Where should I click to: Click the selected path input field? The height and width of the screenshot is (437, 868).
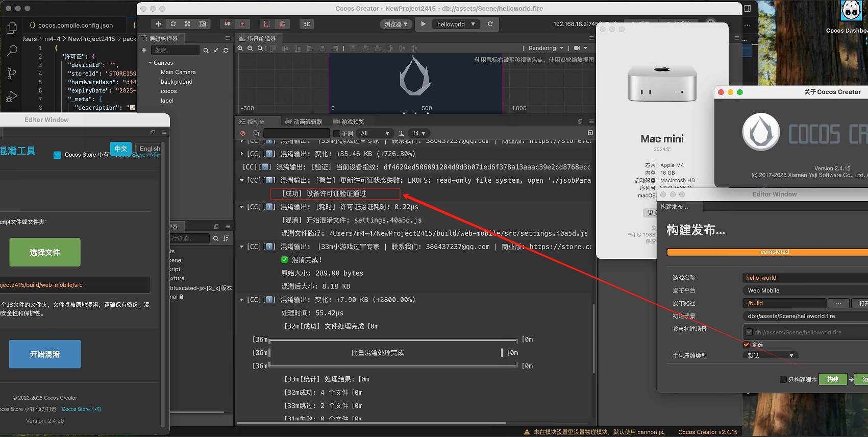pyautogui.click(x=76, y=285)
